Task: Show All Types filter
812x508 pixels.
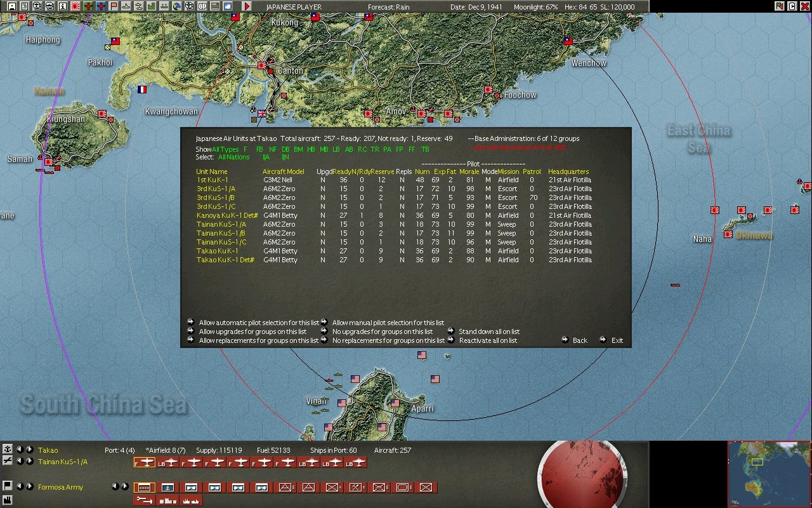Action: [x=225, y=149]
